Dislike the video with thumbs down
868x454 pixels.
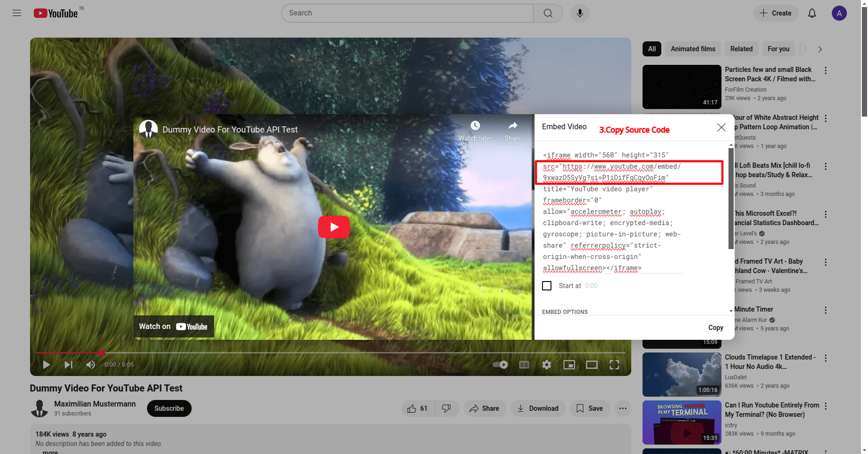[446, 408]
